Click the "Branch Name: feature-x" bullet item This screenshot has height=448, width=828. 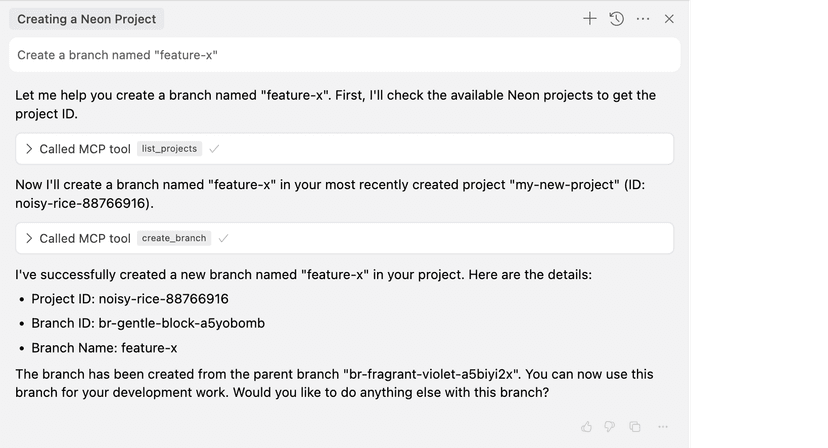pyautogui.click(x=104, y=348)
